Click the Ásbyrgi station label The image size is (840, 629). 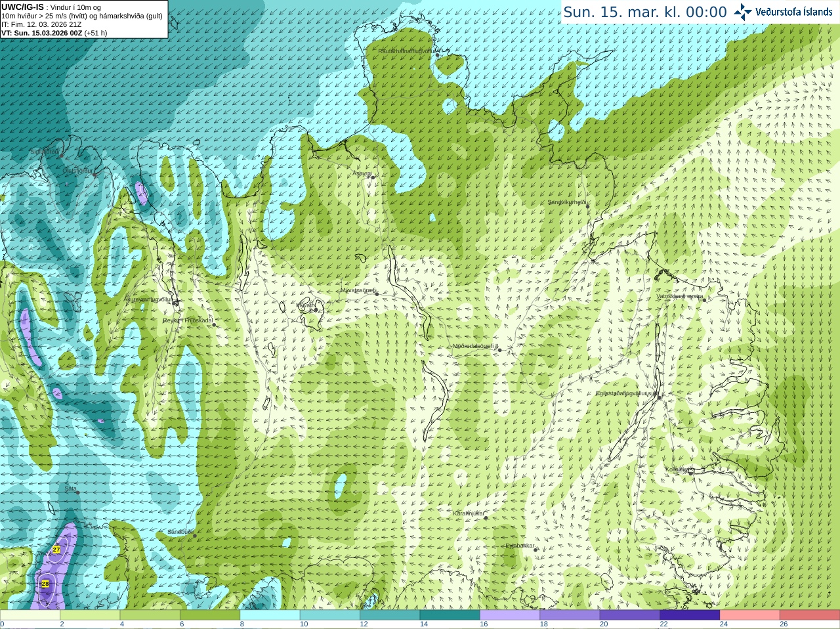point(362,173)
